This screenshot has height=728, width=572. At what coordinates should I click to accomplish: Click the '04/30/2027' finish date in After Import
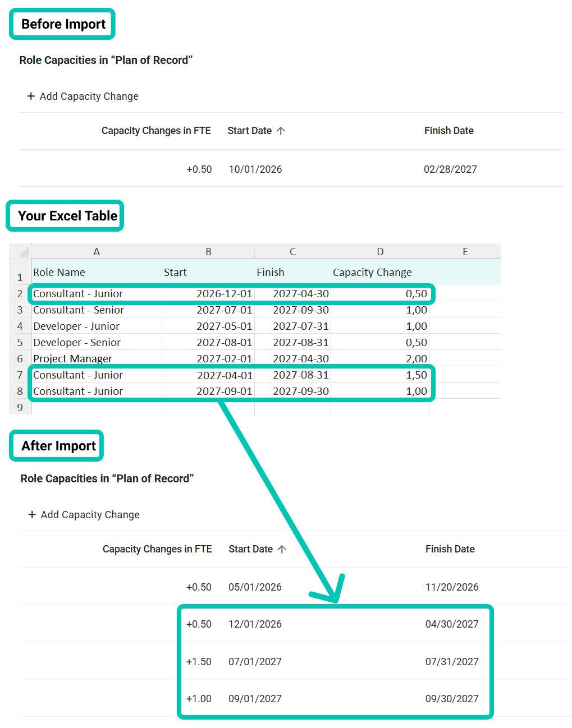452,624
